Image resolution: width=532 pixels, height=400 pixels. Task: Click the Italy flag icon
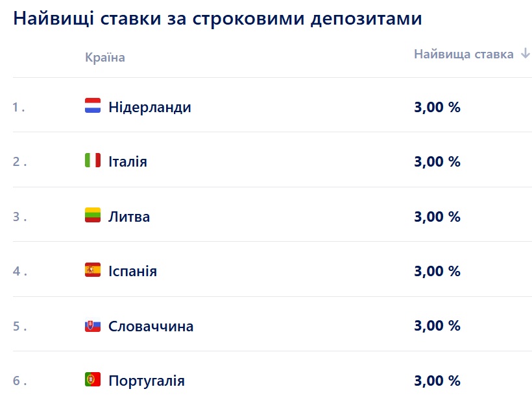[93, 160]
